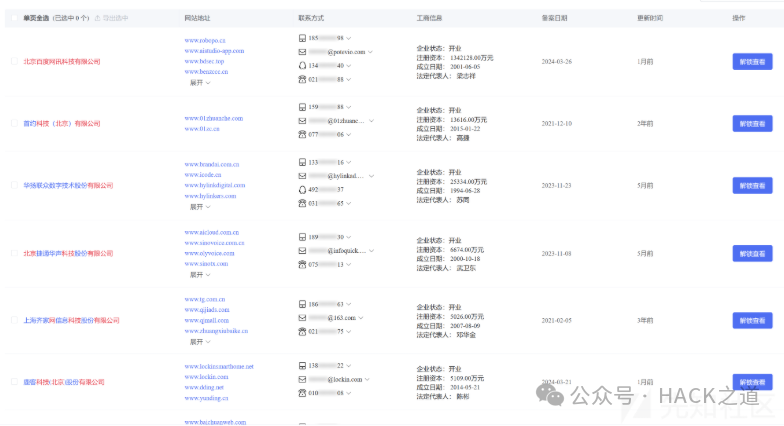The image size is (784, 426).
Task: Visit the www.01zhuanche.com link
Action: pos(214,118)
